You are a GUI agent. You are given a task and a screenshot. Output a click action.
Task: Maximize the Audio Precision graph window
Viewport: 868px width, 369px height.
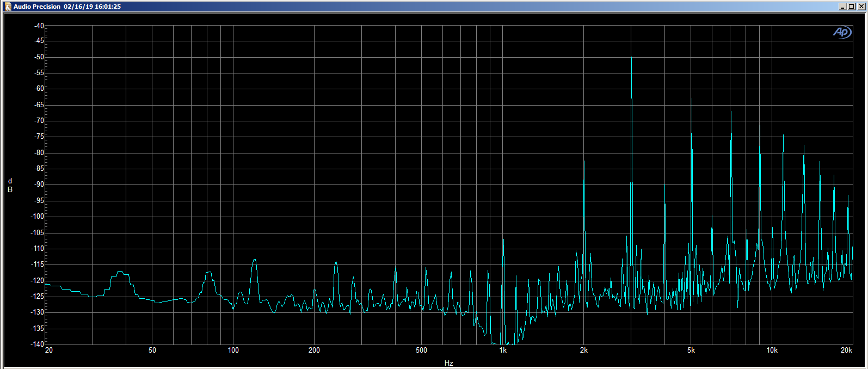pos(851,7)
